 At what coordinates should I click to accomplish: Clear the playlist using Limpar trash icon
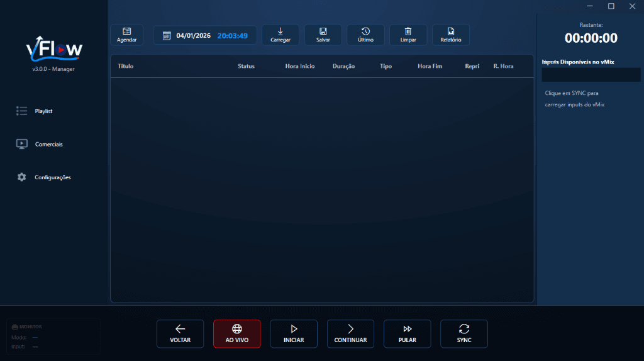tap(408, 35)
